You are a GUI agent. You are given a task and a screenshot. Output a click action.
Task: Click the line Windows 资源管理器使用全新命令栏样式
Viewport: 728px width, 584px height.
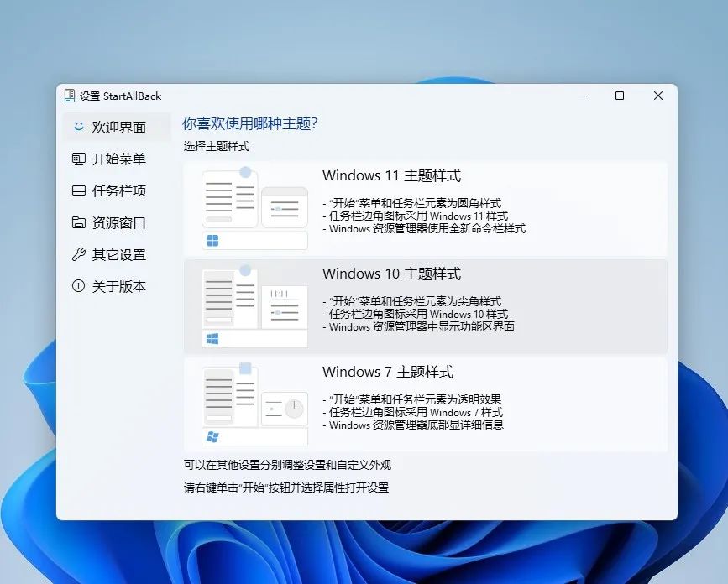click(424, 228)
